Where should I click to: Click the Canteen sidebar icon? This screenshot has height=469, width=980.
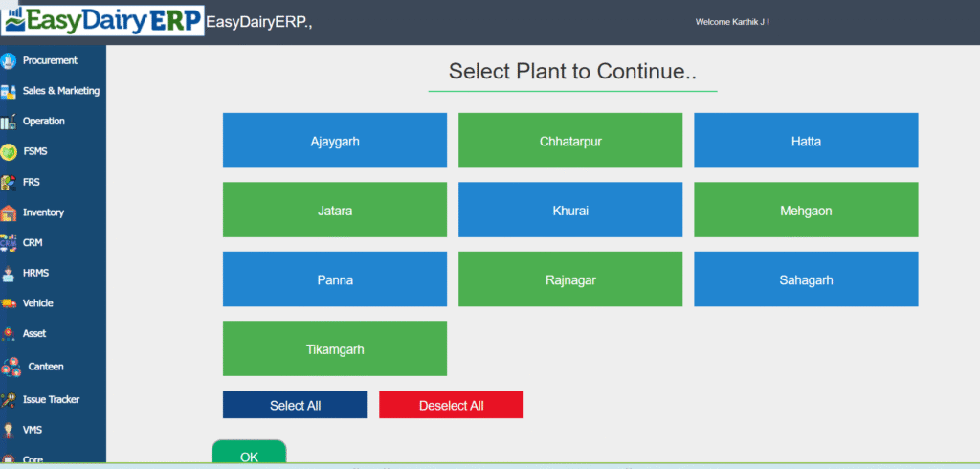tap(11, 367)
